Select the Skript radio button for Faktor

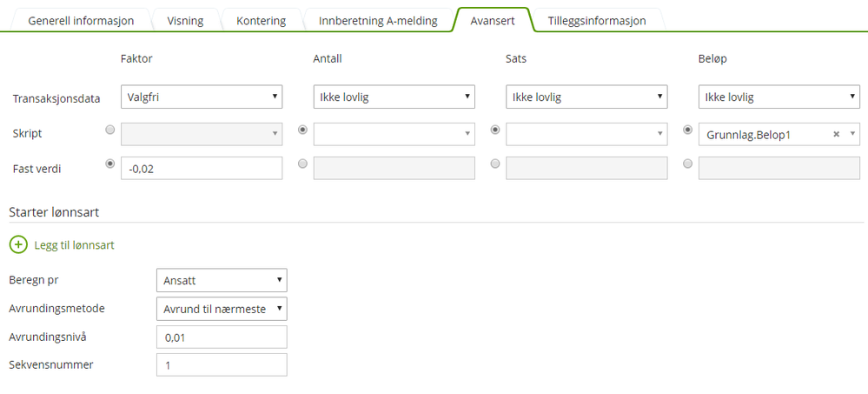click(x=109, y=130)
